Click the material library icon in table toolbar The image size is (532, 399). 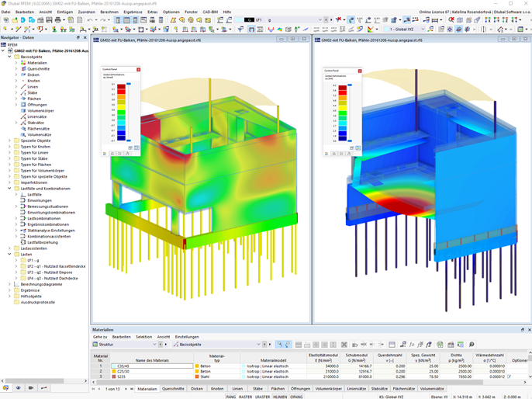coord(451,345)
